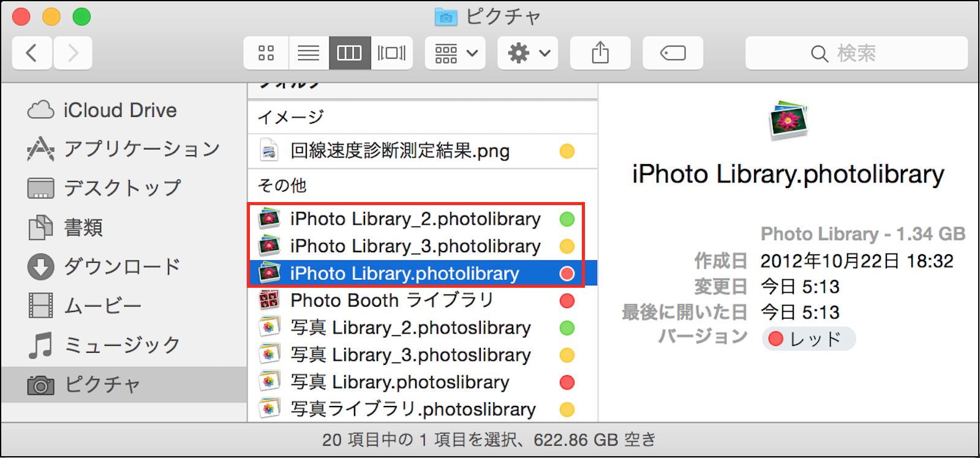Viewport: 980px width, 458px height.
Task: Select 写真 Library.photoslibrary
Action: 423,382
